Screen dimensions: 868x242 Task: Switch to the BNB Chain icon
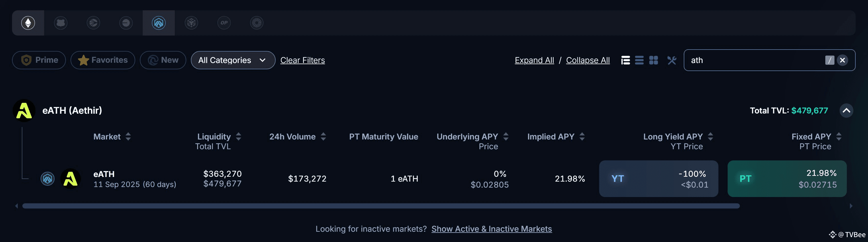191,23
